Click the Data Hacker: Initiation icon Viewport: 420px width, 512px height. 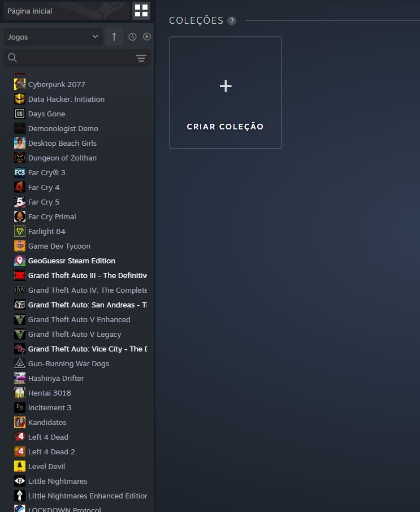pyautogui.click(x=20, y=99)
